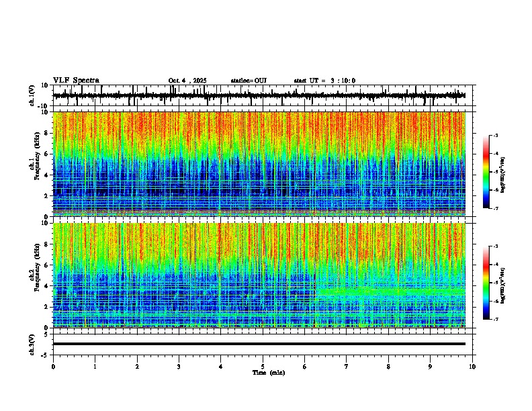Click time axis tick label "9"
The width and height of the screenshot is (532, 411).
[x=430, y=366]
